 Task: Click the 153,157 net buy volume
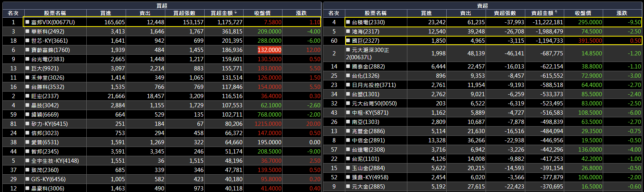pyautogui.click(x=193, y=22)
